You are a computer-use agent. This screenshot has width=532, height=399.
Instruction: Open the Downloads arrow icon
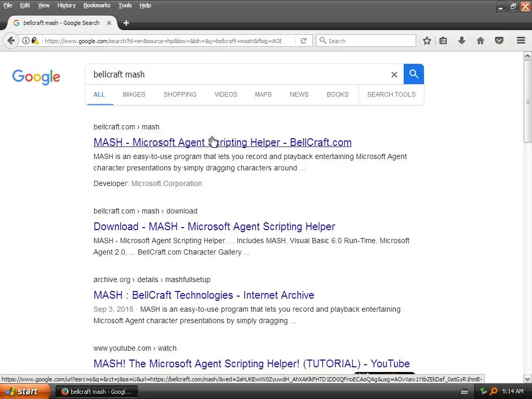coord(462,41)
